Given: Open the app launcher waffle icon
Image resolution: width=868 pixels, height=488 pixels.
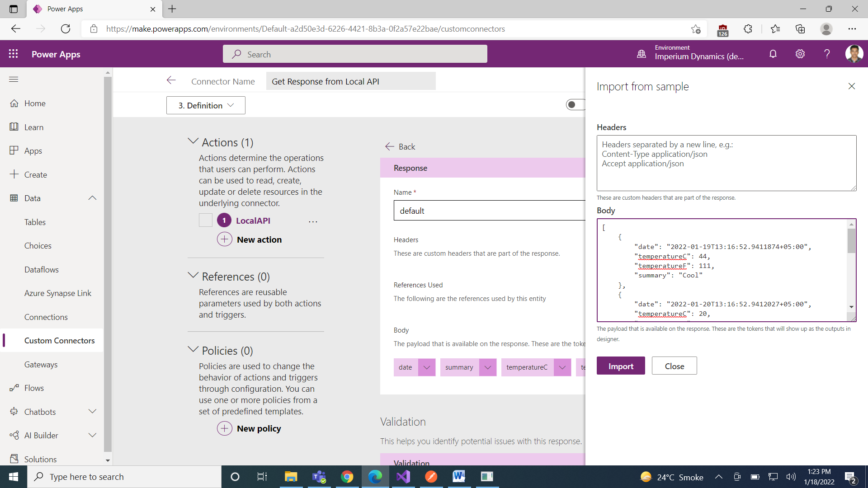Looking at the screenshot, I should pyautogui.click(x=14, y=54).
